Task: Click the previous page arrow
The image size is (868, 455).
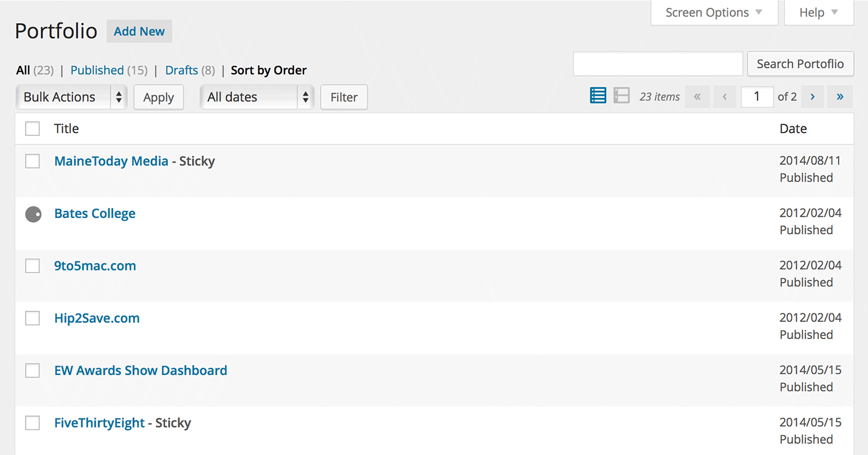Action: [x=725, y=97]
